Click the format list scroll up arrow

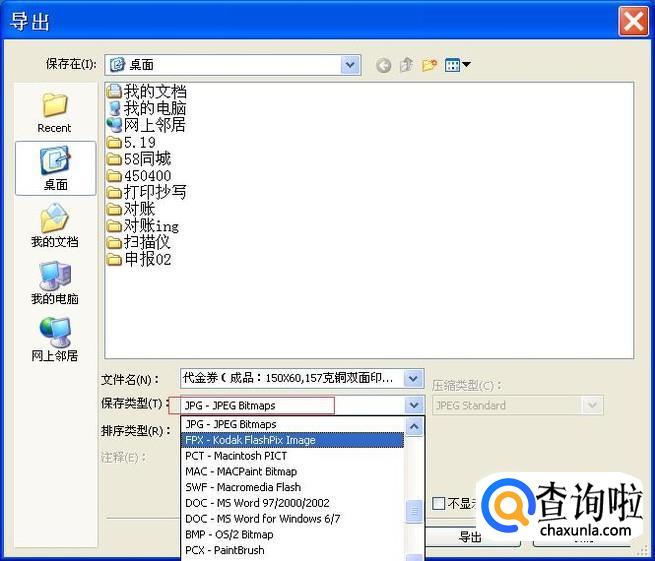pos(414,426)
